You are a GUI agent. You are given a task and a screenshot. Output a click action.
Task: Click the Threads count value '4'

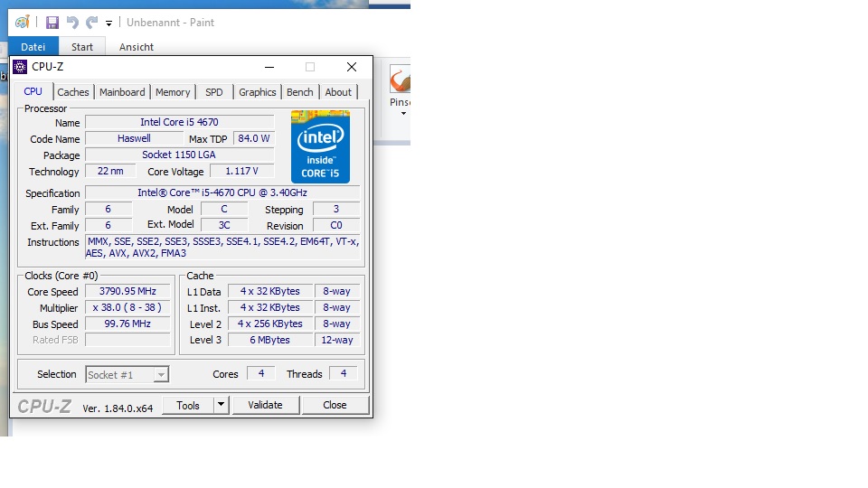coord(344,373)
